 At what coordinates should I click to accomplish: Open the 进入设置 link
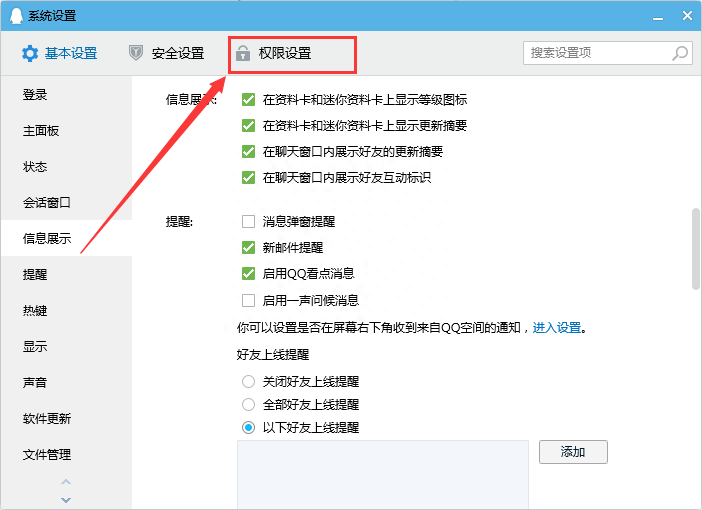tap(556, 328)
